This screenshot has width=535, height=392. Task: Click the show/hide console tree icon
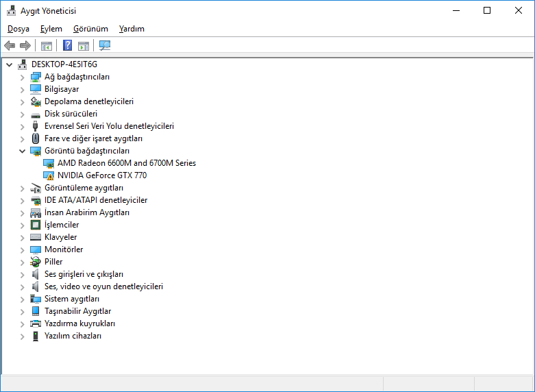[47, 45]
